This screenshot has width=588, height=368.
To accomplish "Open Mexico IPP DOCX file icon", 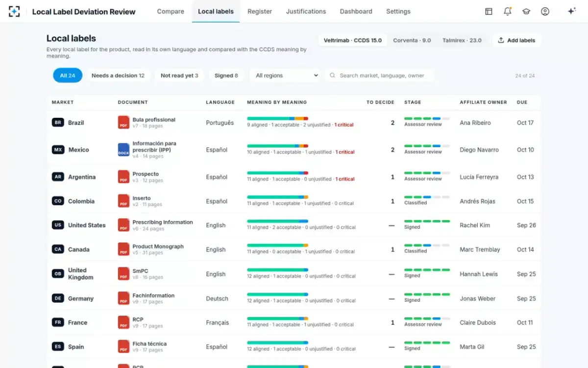I will coord(123,150).
